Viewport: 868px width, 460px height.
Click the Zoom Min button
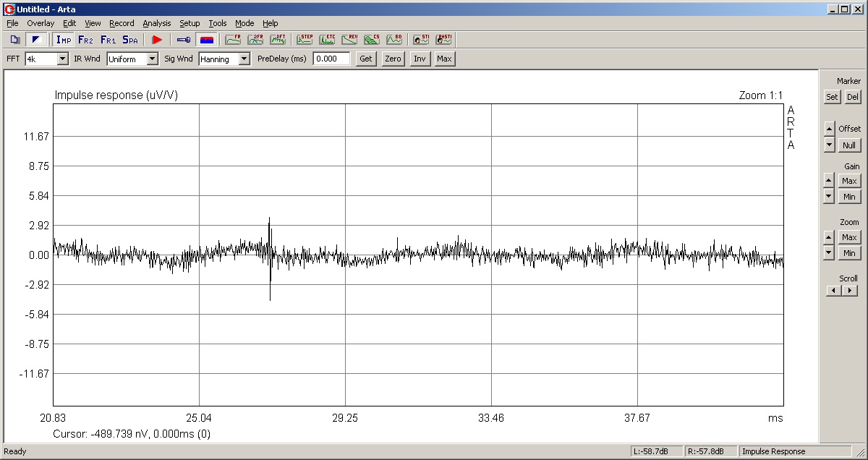(x=849, y=253)
